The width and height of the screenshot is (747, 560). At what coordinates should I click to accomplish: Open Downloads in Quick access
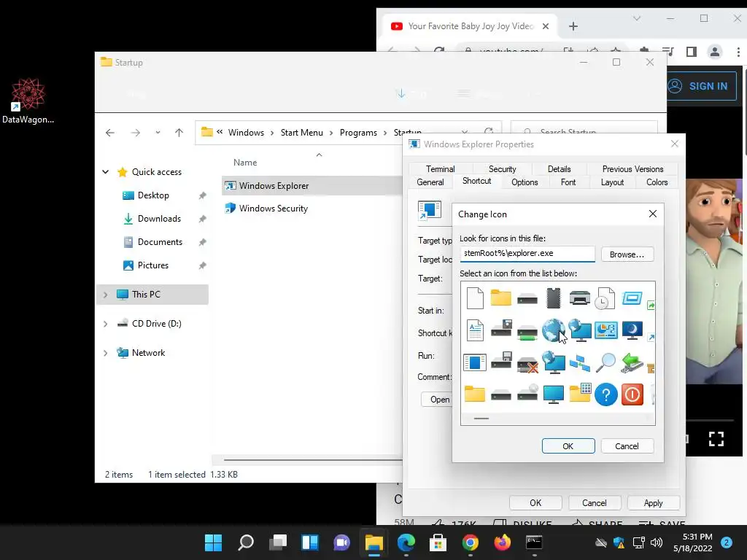[159, 219]
